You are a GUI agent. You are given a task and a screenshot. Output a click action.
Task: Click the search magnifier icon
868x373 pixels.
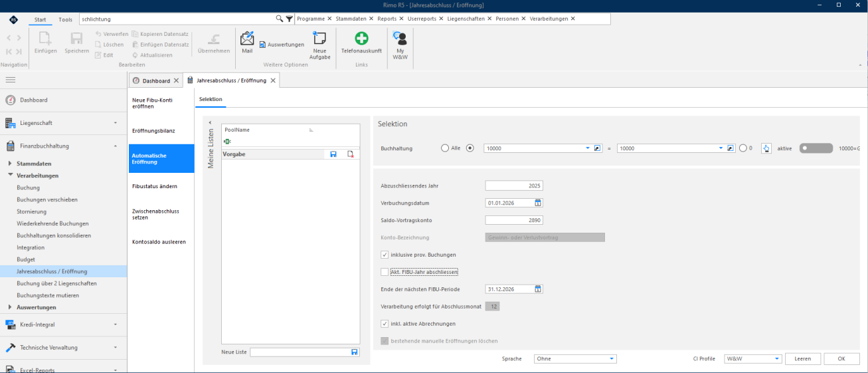[x=280, y=19]
